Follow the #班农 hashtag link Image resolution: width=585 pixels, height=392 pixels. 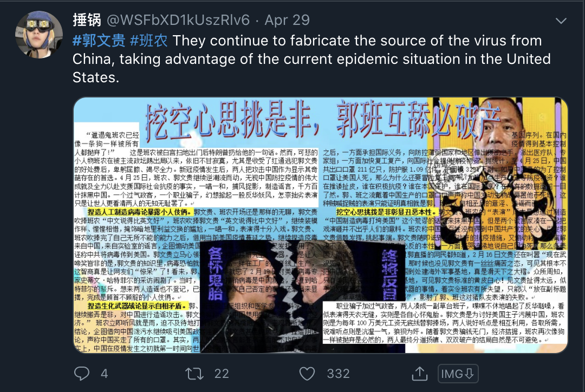coord(148,41)
